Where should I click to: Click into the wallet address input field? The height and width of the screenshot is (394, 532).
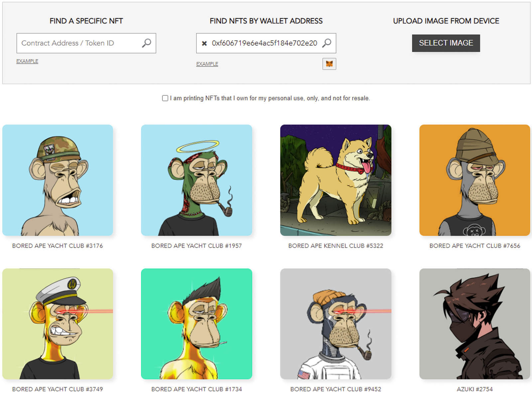coord(264,43)
